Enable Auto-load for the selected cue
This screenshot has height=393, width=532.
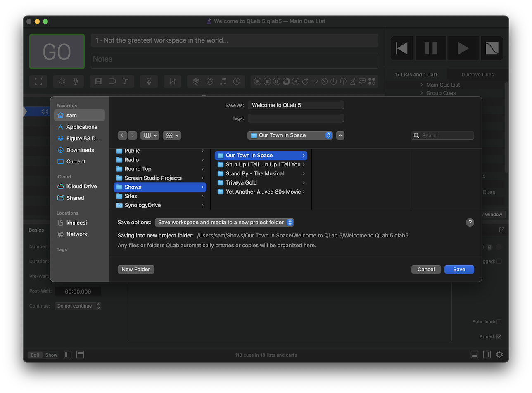tap(499, 321)
